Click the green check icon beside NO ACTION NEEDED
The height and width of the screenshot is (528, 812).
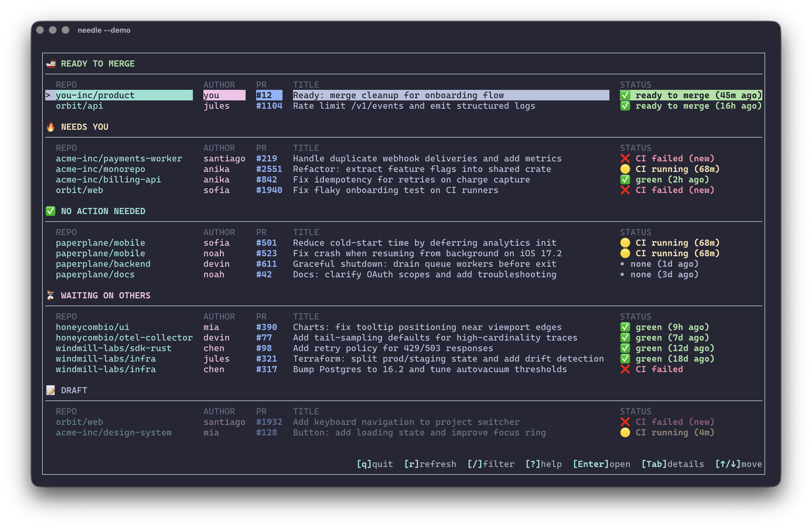pos(51,211)
